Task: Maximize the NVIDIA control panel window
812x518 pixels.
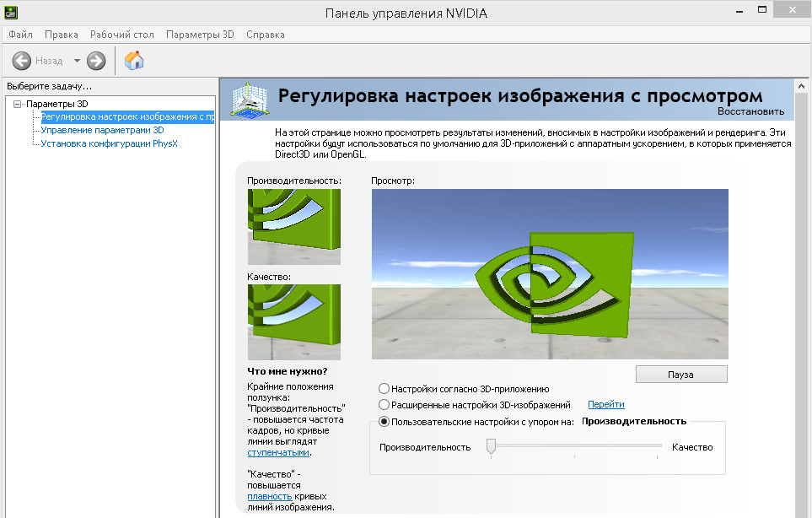Action: pos(761,9)
